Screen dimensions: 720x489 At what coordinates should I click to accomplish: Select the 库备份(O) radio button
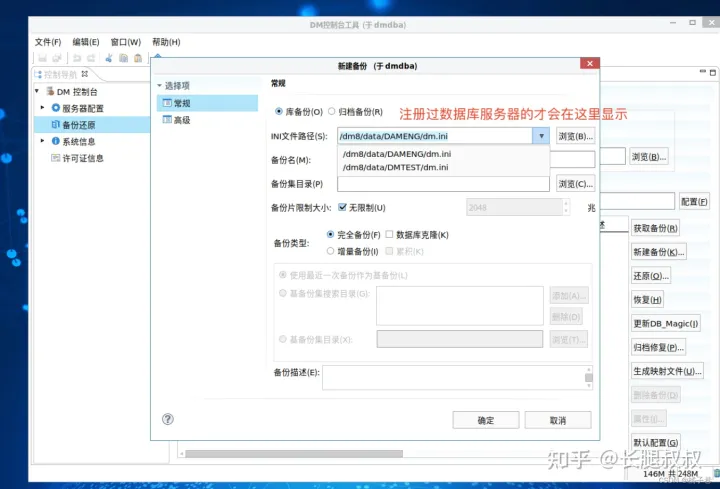[278, 111]
